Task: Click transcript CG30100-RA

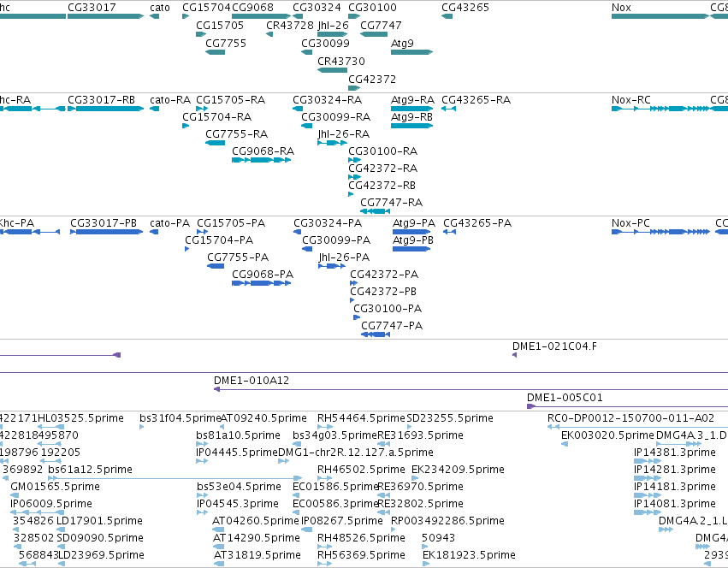Action: [x=382, y=151]
